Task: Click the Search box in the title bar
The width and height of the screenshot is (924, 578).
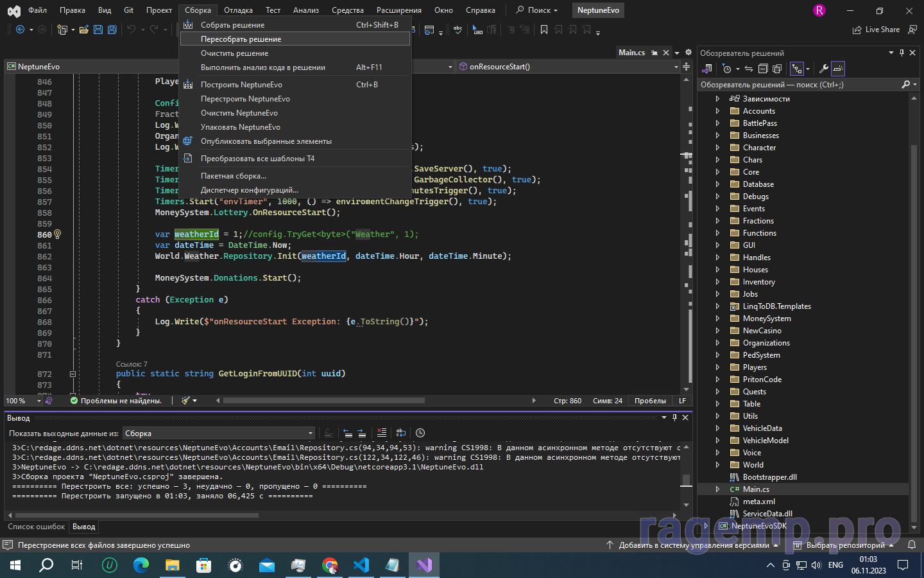Action: (x=537, y=10)
